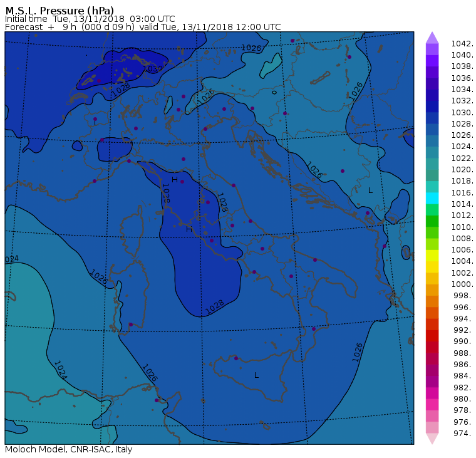Click the '1024' contour label near the southwest corner of the map
This screenshot has width=476, height=458.
[x=60, y=370]
